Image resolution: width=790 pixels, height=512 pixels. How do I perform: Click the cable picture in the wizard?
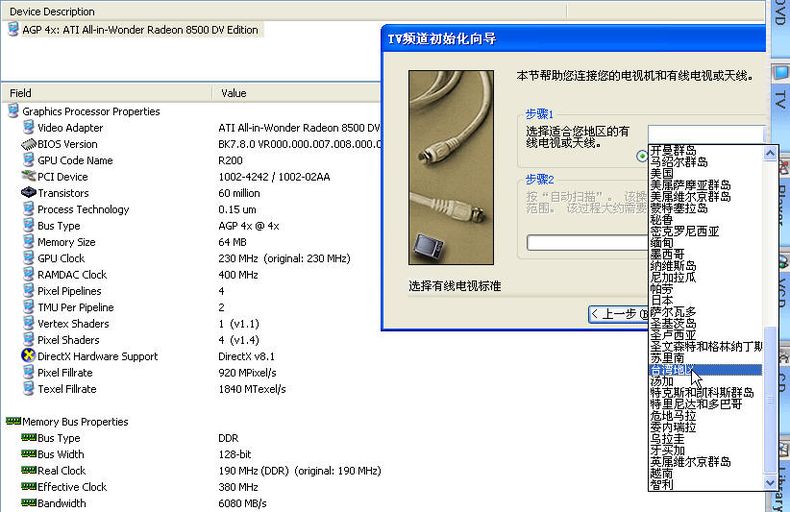click(x=451, y=167)
